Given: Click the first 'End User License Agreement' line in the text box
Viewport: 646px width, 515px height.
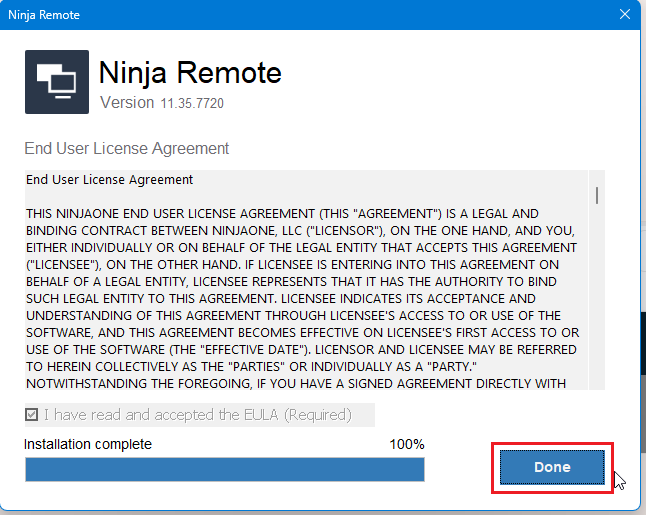Looking at the screenshot, I should [109, 180].
